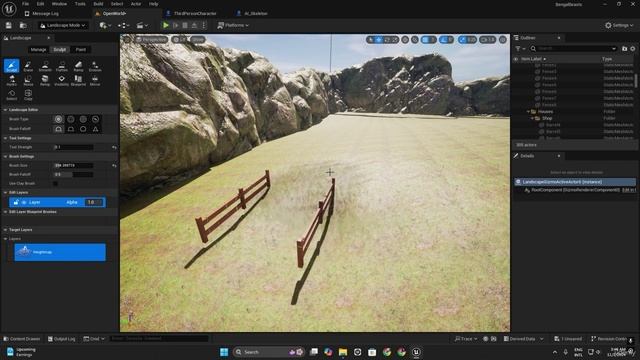Open the Output Log
This screenshot has height=360, width=640.
(x=61, y=339)
